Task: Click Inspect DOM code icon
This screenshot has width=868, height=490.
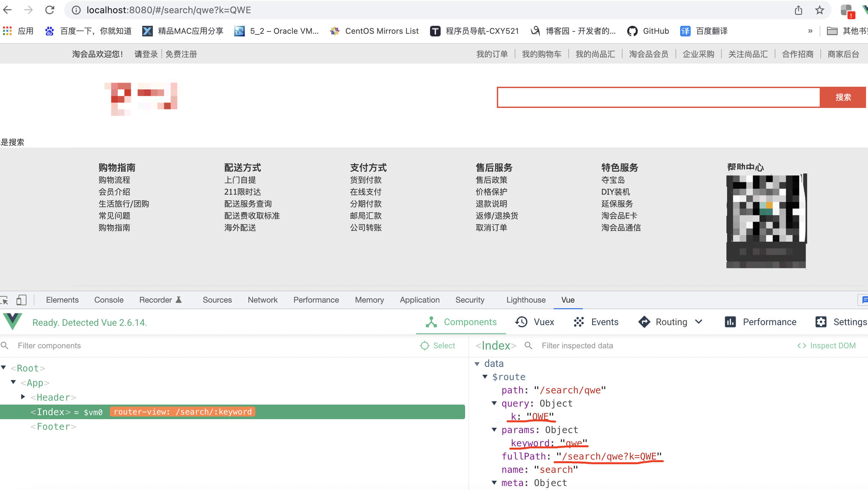Action: 802,346
